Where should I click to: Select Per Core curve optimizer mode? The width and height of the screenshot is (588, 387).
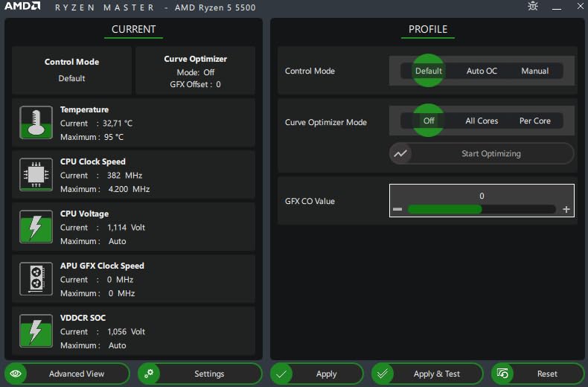535,121
